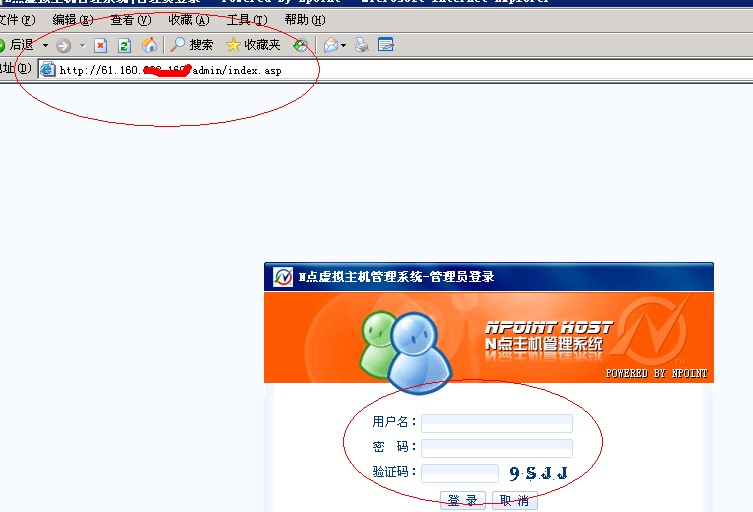This screenshot has width=753, height=512.
Task: Open the 文件(F) File menu
Action: tap(17, 20)
